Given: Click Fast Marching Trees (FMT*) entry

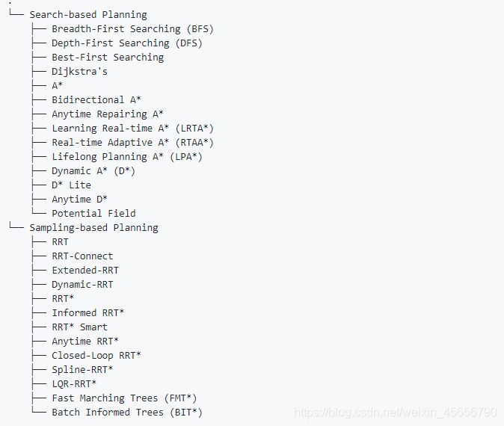Looking at the screenshot, I should pos(124,398).
